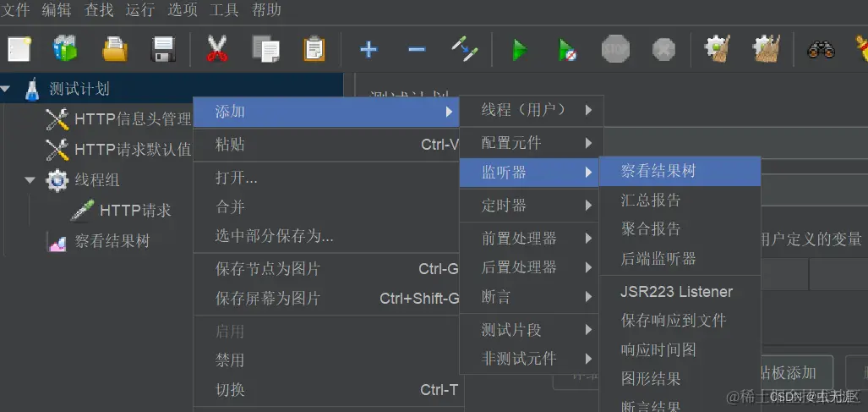Open the 运行 menu
This screenshot has height=412, width=868.
pos(140,10)
